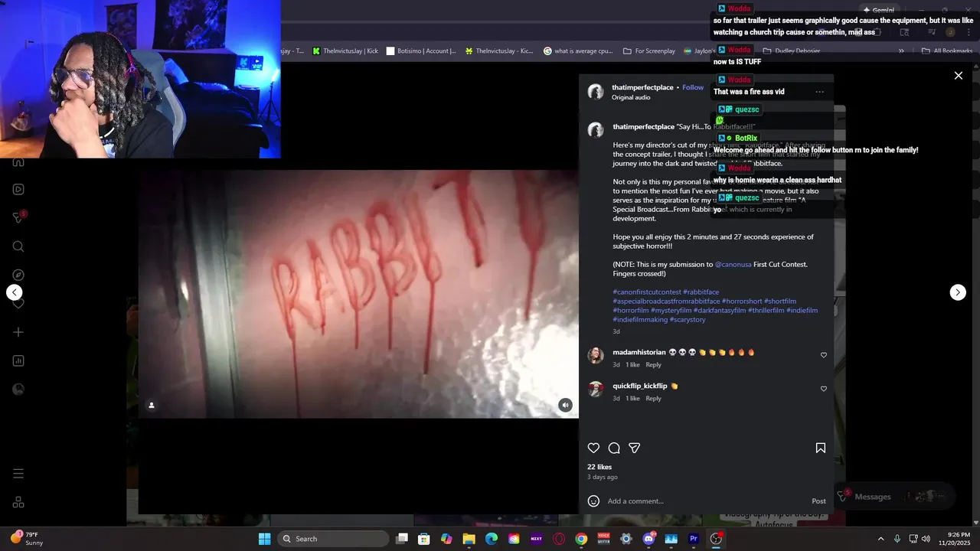Open the Dashboard chart icon in sidebar
The width and height of the screenshot is (980, 551).
(x=18, y=360)
